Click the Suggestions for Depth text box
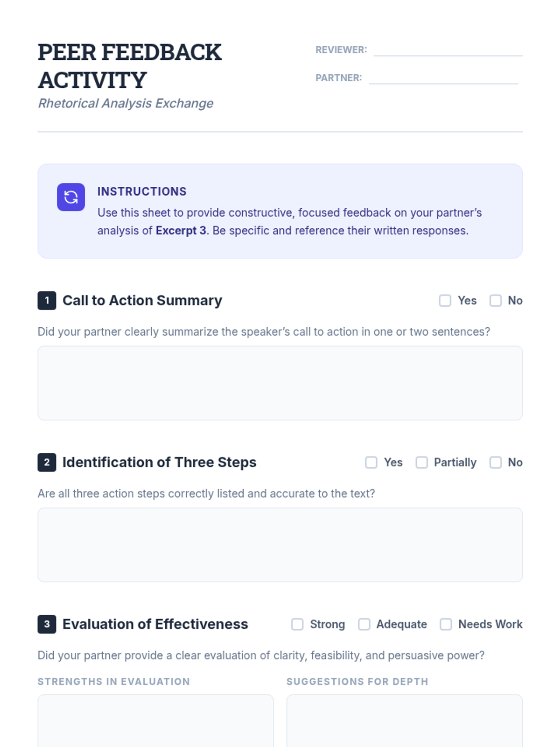This screenshot has height=747, width=560. (405, 721)
